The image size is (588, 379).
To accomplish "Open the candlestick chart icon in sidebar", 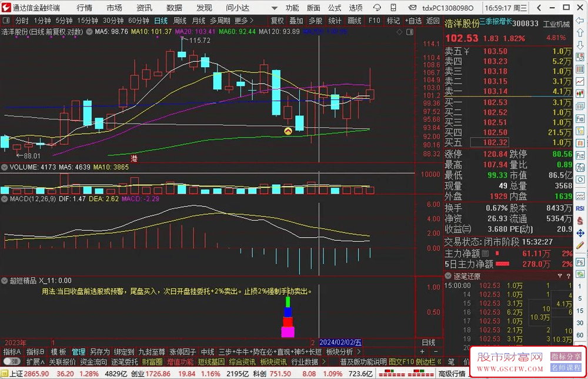I will (580, 94).
